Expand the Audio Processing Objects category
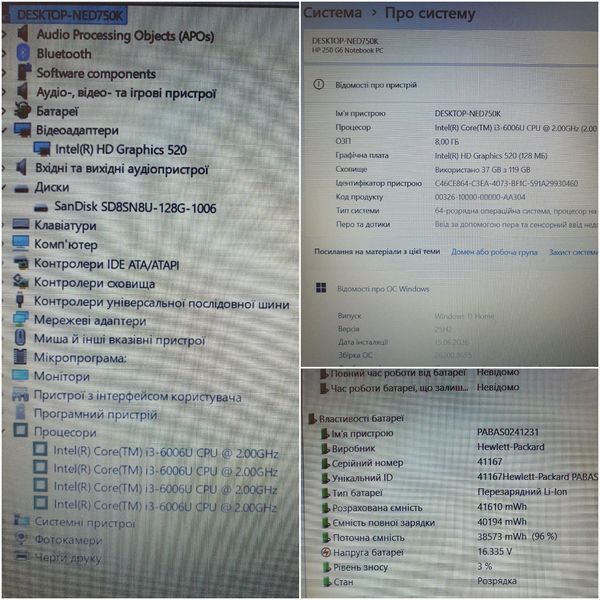The image size is (600, 600). tap(5, 34)
